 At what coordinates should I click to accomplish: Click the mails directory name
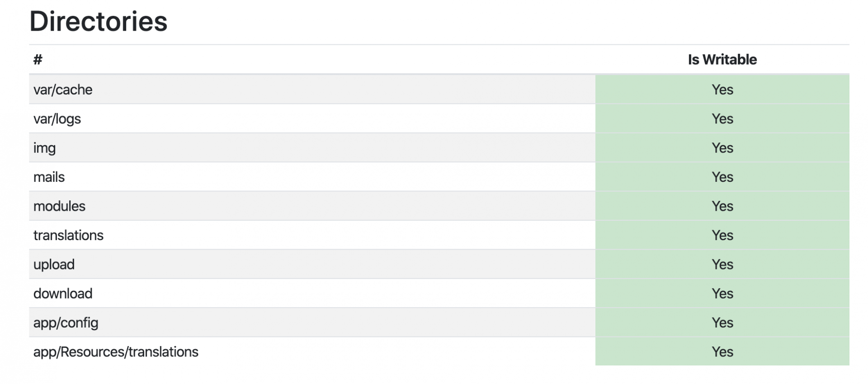pyautogui.click(x=49, y=177)
